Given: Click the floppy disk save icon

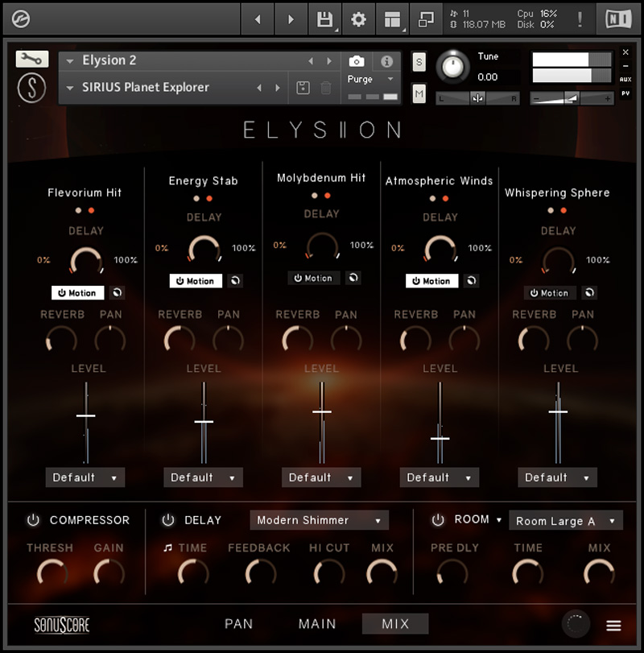Looking at the screenshot, I should pos(324,19).
